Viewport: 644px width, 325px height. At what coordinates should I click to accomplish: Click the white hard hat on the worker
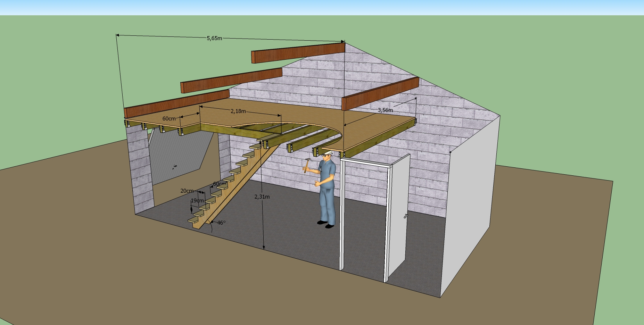(x=328, y=153)
